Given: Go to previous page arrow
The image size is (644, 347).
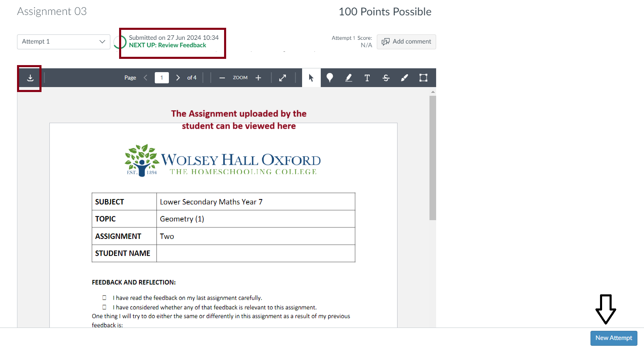Looking at the screenshot, I should pyautogui.click(x=146, y=78).
